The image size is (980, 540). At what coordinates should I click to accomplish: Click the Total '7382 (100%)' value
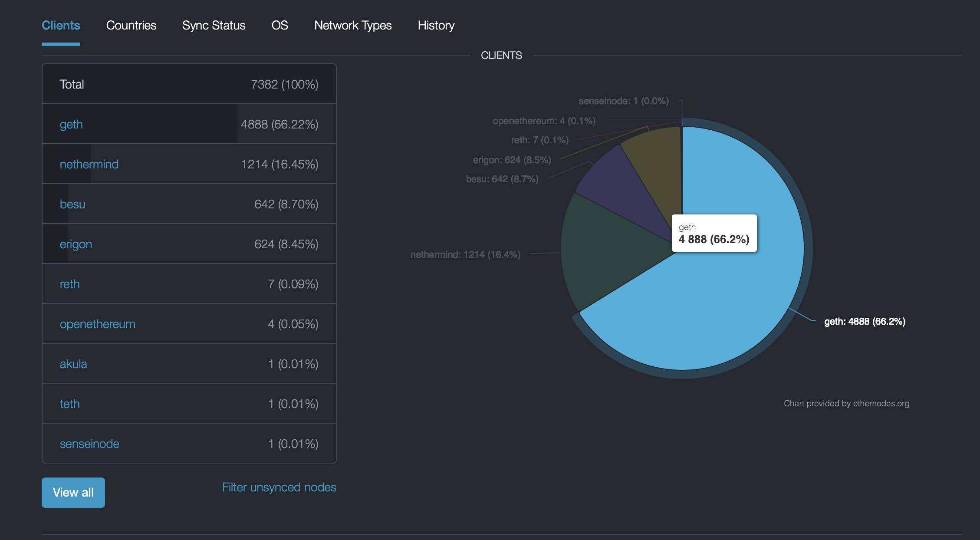pyautogui.click(x=285, y=84)
